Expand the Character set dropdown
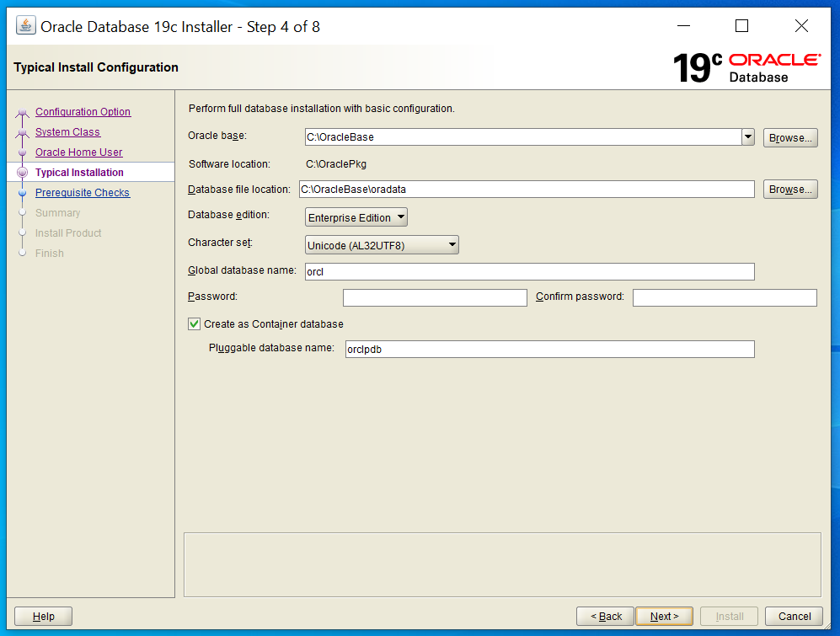The width and height of the screenshot is (840, 636). coord(453,244)
